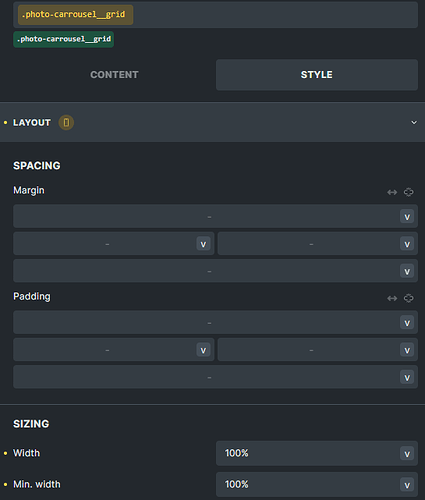Click the Margin bottom input field

click(207, 271)
